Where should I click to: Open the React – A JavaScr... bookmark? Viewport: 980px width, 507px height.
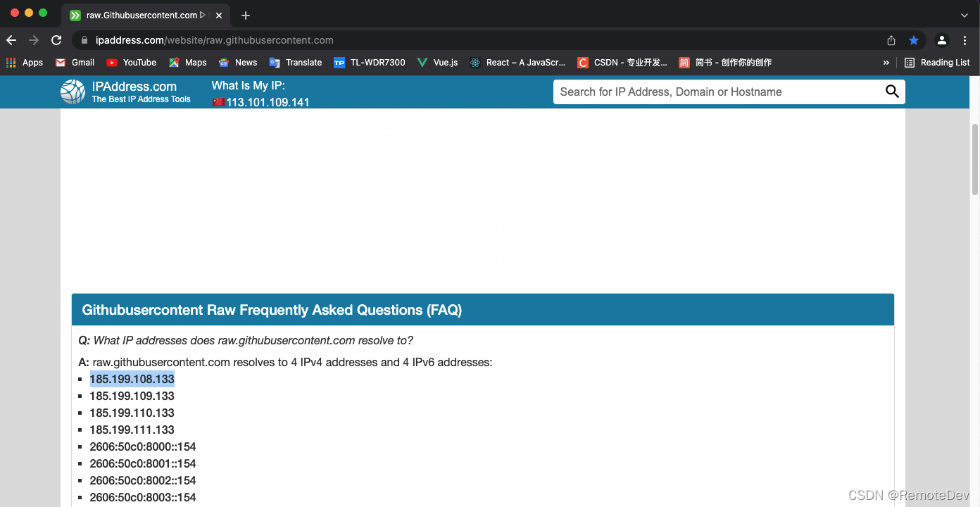(517, 63)
